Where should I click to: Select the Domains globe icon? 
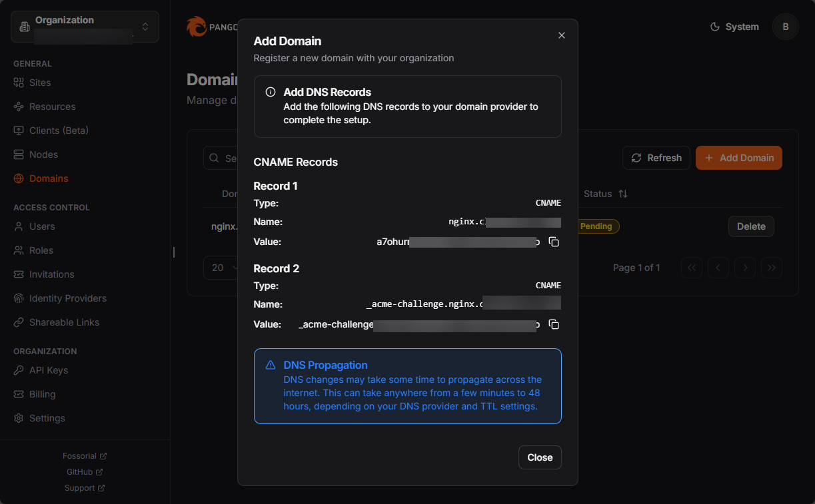click(21, 178)
